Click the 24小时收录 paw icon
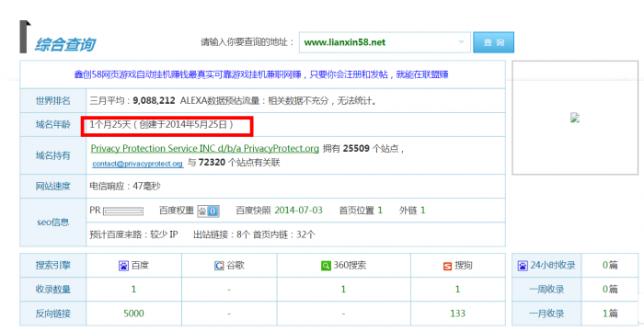 click(x=523, y=266)
